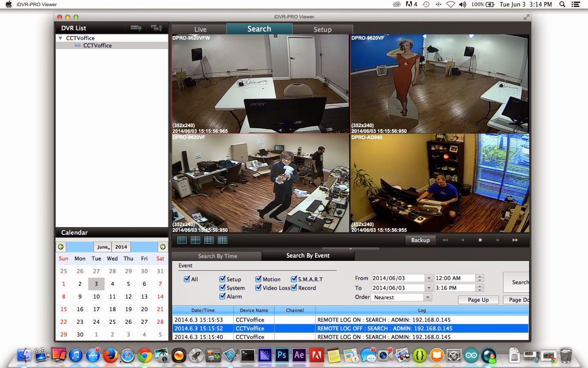Viewport: 588px width, 368px height.
Task: Uncheck the Motion event checkbox
Action: pyautogui.click(x=258, y=279)
